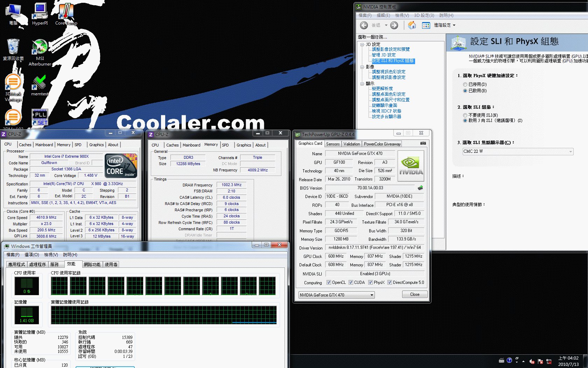Open the NVIDIA GeForce GTX 470 GPU selector
The height and width of the screenshot is (368, 588).
point(336,295)
